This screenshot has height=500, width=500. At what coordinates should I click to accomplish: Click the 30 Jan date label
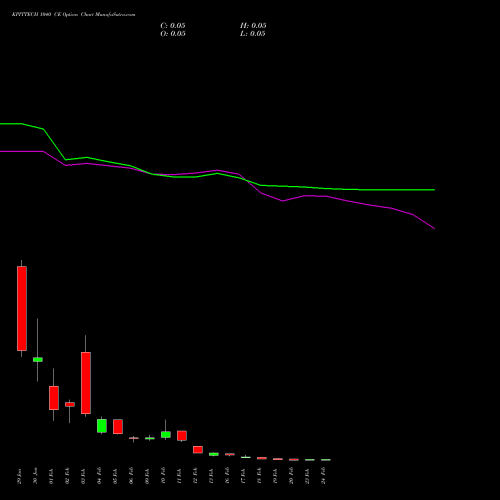[36, 476]
